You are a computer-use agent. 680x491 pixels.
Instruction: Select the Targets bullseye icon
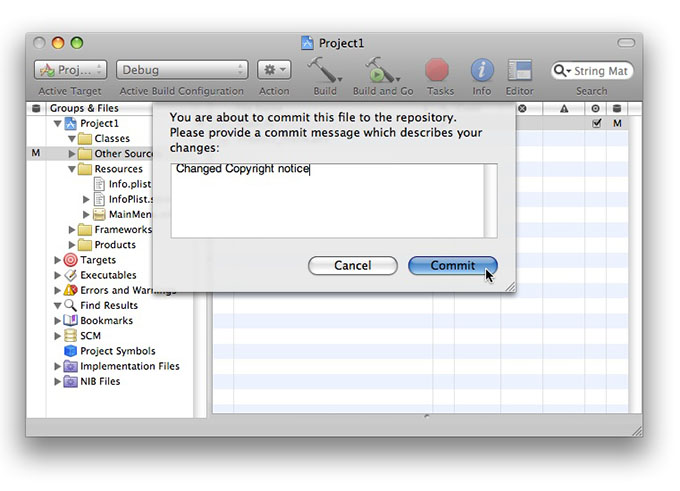(x=70, y=260)
